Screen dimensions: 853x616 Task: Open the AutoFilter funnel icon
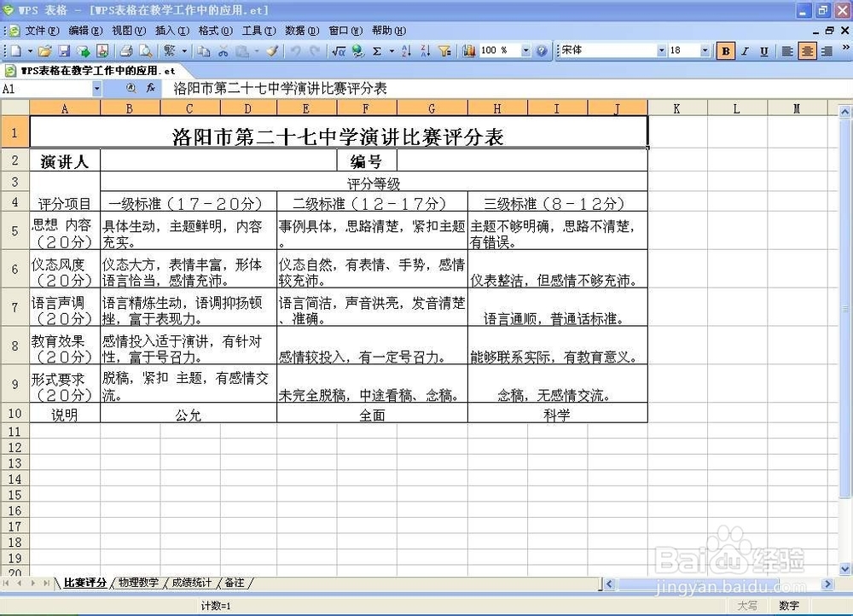[x=445, y=50]
